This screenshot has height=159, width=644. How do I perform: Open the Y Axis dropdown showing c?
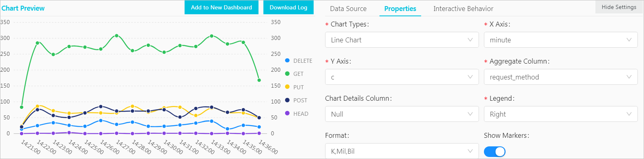click(x=402, y=77)
